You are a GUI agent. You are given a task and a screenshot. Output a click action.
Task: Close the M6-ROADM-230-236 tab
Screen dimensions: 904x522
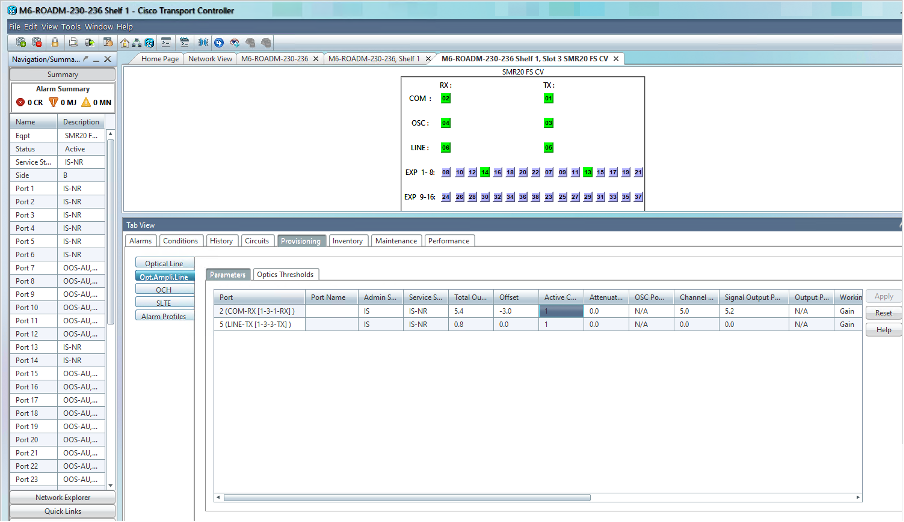click(x=315, y=59)
